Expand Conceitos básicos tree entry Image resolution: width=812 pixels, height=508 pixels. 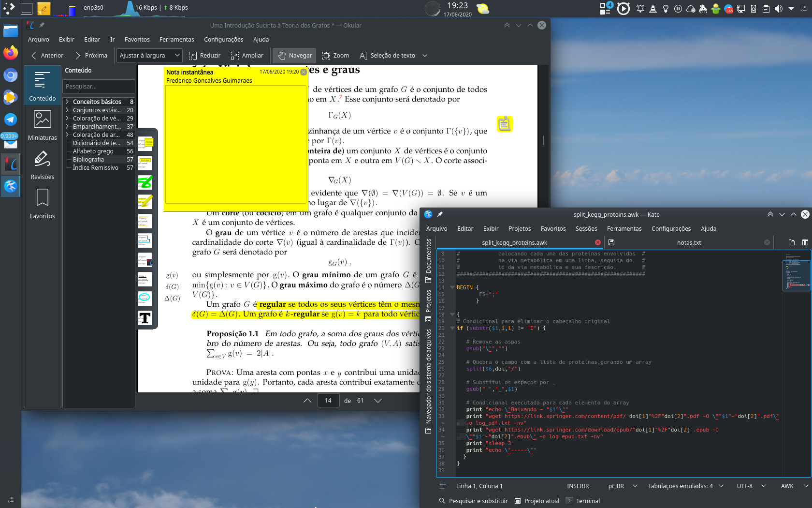click(x=68, y=102)
